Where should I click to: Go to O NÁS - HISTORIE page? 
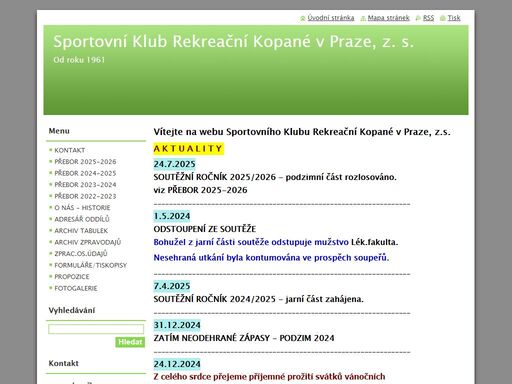82,208
